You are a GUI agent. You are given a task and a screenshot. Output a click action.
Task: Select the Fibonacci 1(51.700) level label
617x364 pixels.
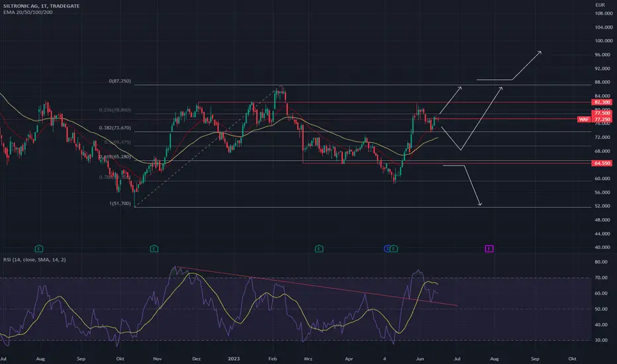[x=120, y=203]
